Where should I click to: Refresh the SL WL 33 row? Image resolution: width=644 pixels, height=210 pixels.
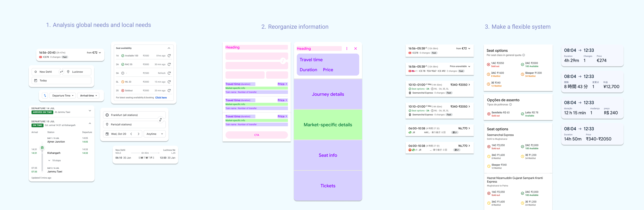(x=169, y=82)
